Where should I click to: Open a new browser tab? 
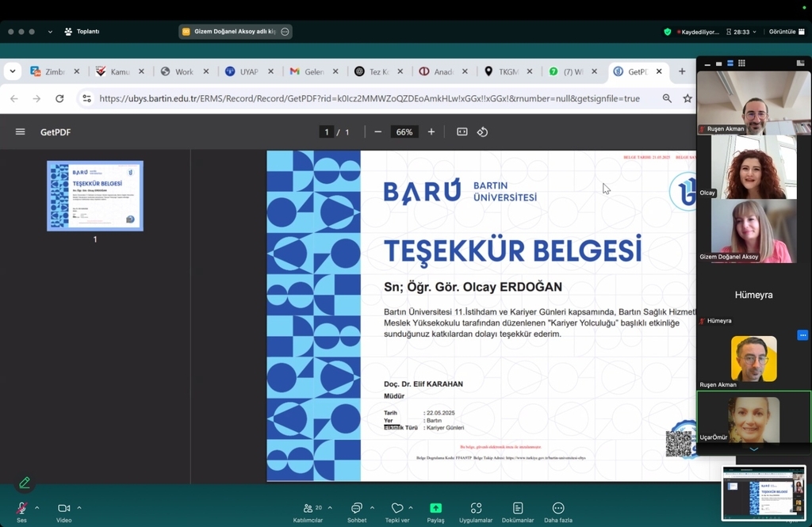point(682,71)
